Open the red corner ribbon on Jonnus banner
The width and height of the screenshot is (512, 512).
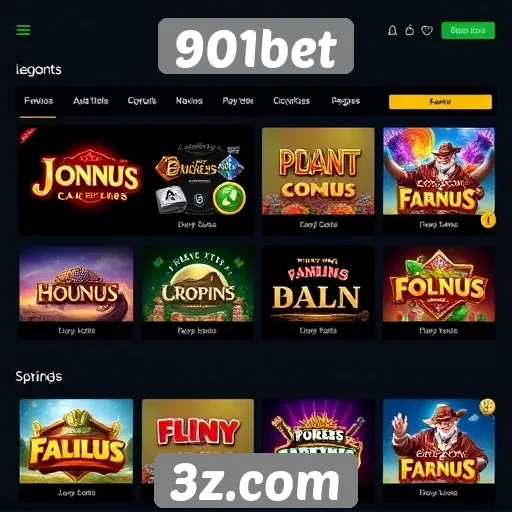28,135
